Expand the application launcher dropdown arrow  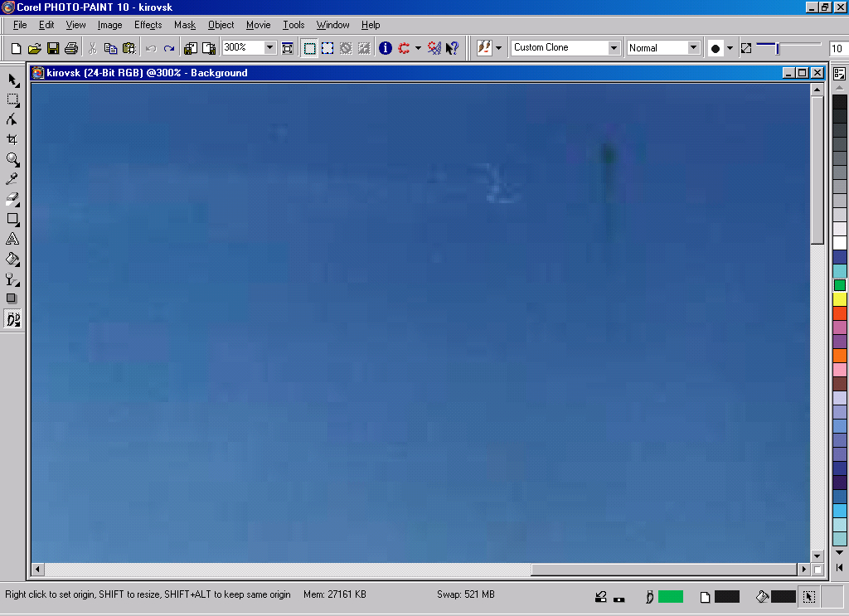point(418,48)
